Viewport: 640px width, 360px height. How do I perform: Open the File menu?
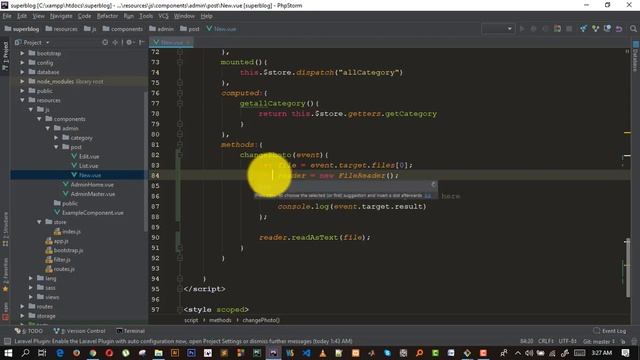7,16
